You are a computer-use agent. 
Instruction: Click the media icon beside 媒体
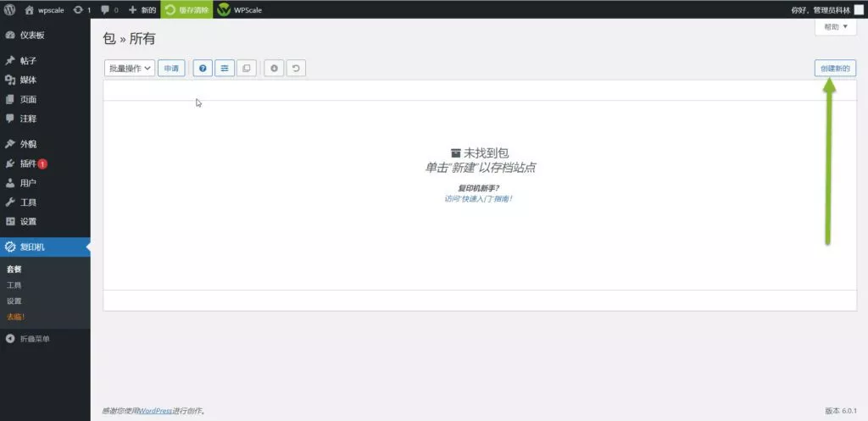10,80
